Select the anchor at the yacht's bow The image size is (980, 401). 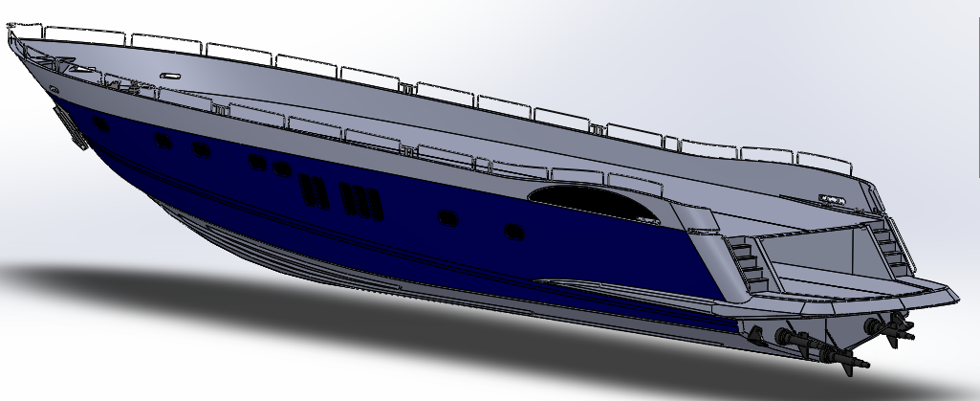(70, 127)
